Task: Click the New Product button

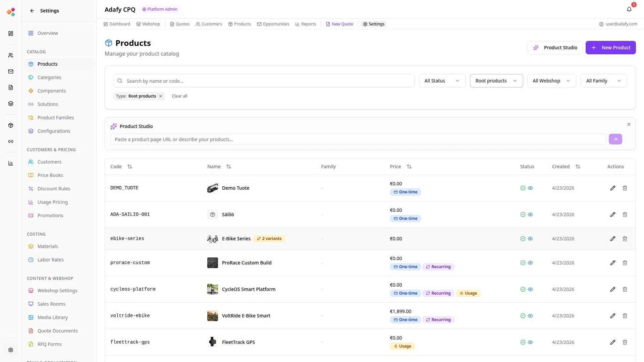Action: pyautogui.click(x=610, y=48)
